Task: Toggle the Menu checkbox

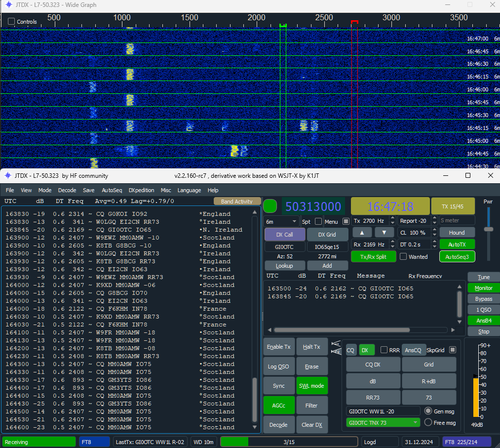Action: point(346,221)
